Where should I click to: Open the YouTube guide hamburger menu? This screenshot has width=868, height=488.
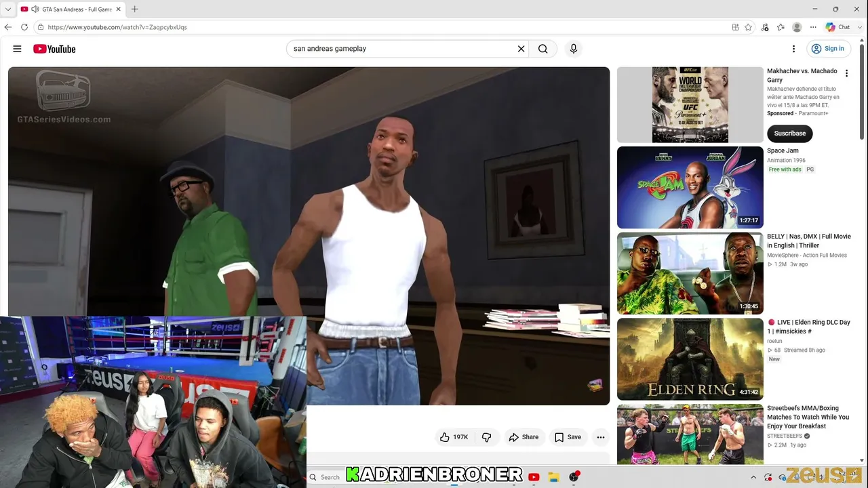(x=17, y=49)
